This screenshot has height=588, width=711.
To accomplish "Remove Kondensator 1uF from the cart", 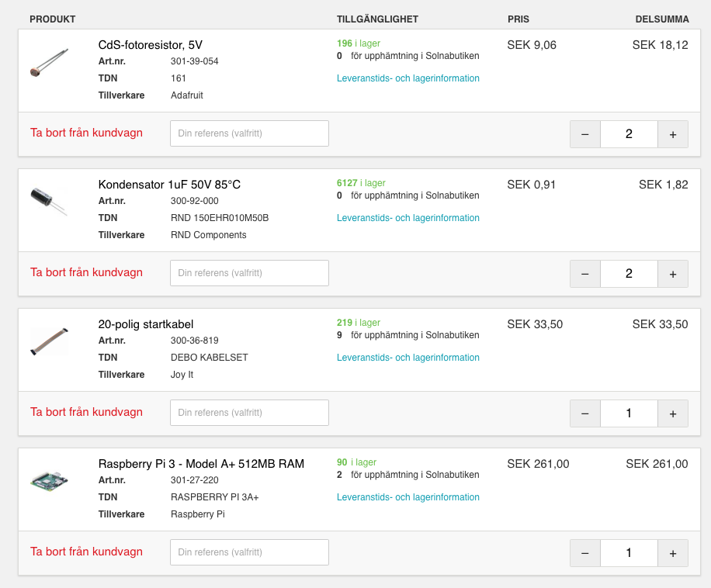I will click(x=86, y=272).
